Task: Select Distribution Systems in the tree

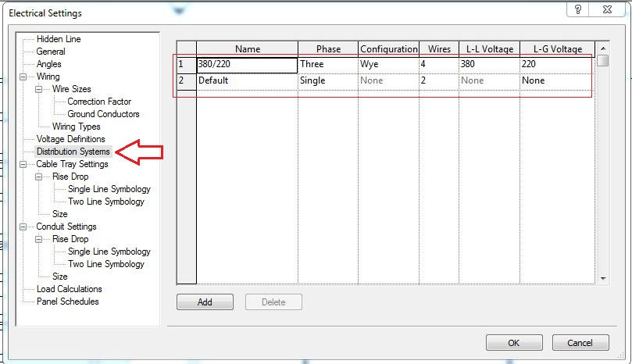Action: point(73,152)
